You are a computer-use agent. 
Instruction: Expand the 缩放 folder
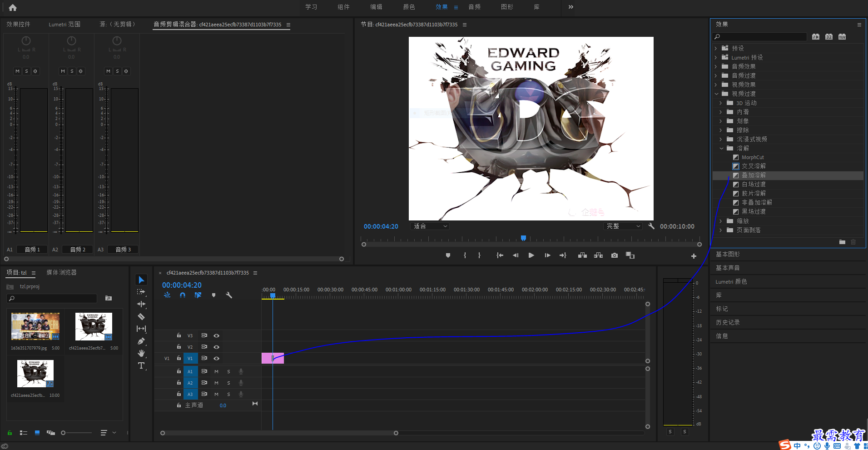pyautogui.click(x=721, y=221)
